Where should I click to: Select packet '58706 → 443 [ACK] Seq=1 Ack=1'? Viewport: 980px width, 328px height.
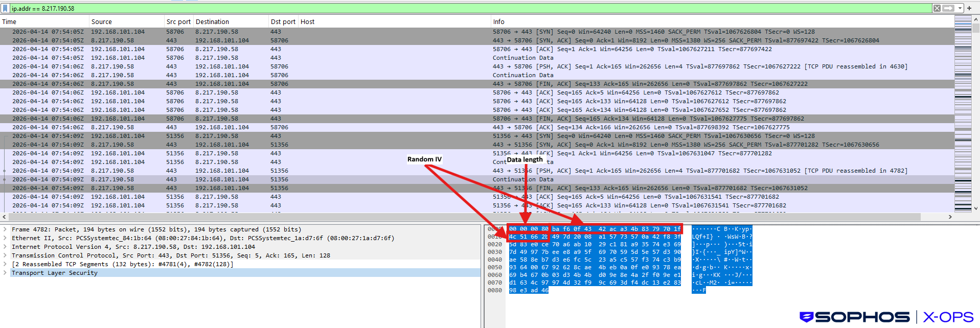[476, 49]
